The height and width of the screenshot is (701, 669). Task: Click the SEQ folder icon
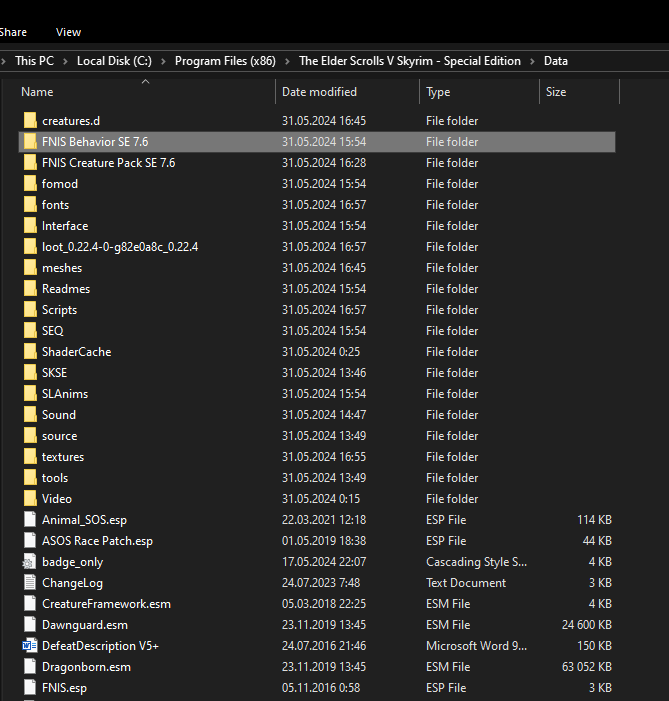[30, 331]
